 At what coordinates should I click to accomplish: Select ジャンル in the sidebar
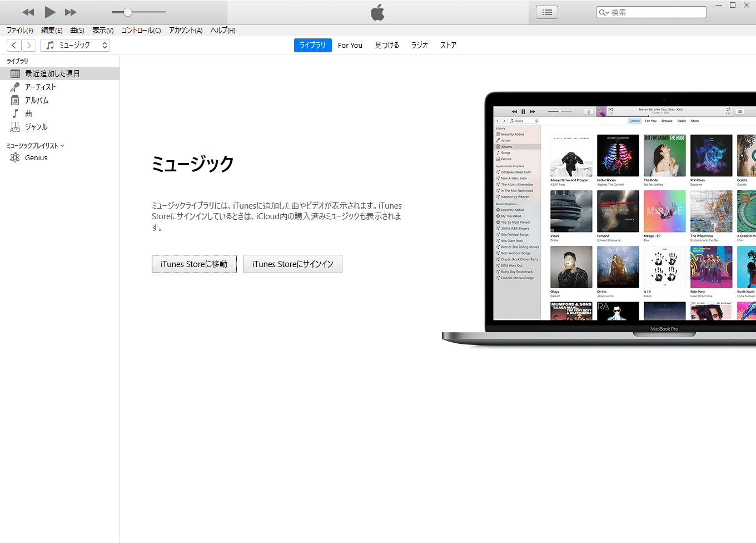[59, 127]
